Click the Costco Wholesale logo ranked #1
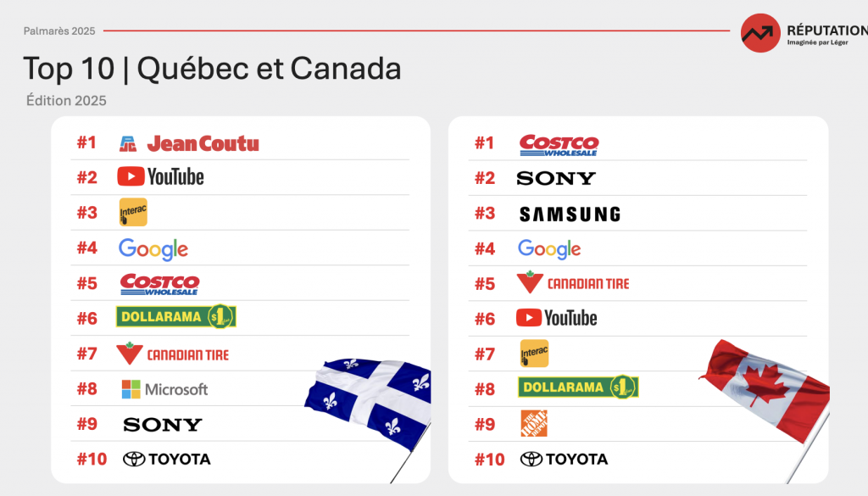This screenshot has height=496, width=868. click(559, 145)
